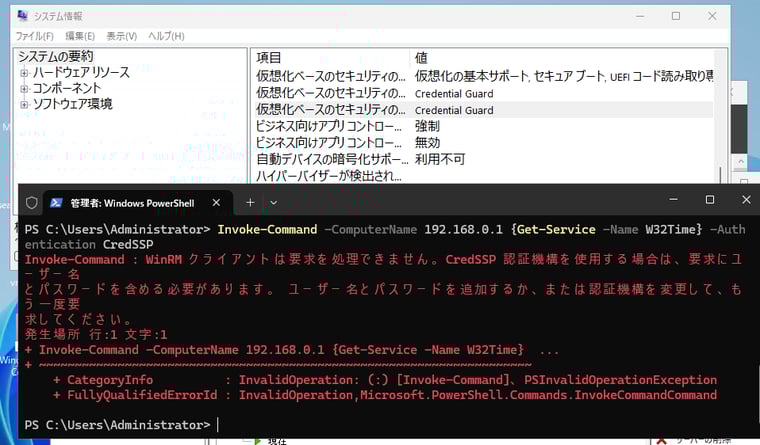
Task: Maximize the システム情報 window
Action: [x=676, y=16]
